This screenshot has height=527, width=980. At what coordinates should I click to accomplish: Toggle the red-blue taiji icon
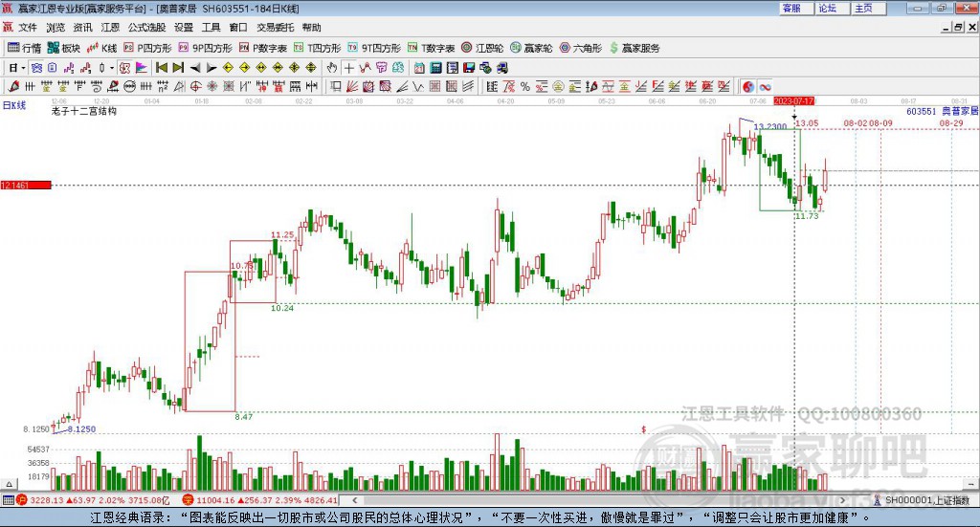748,87
